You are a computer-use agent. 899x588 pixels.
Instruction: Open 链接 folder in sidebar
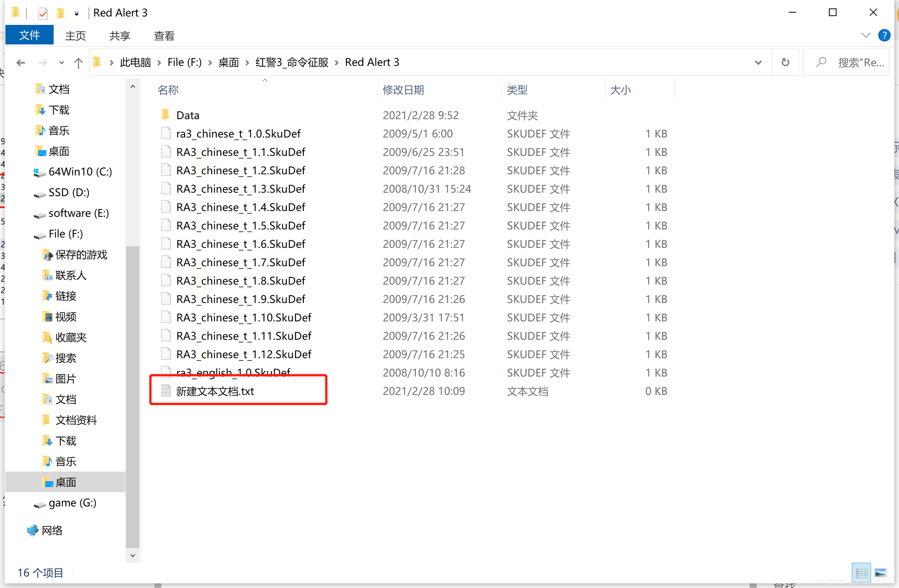point(66,296)
